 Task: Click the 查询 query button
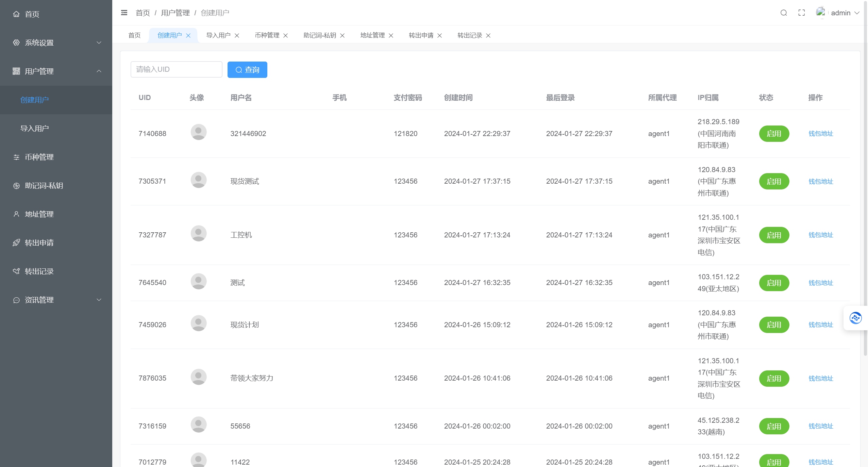[x=247, y=69]
